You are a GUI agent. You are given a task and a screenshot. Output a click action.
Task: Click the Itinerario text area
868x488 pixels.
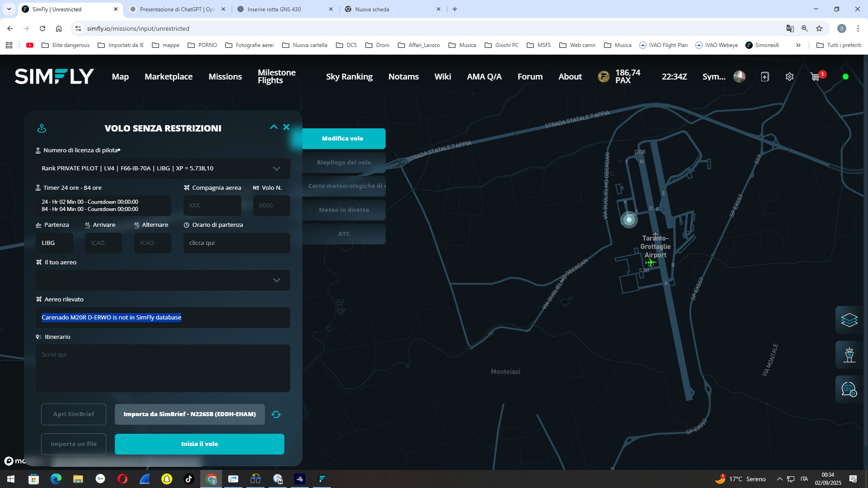tap(163, 368)
